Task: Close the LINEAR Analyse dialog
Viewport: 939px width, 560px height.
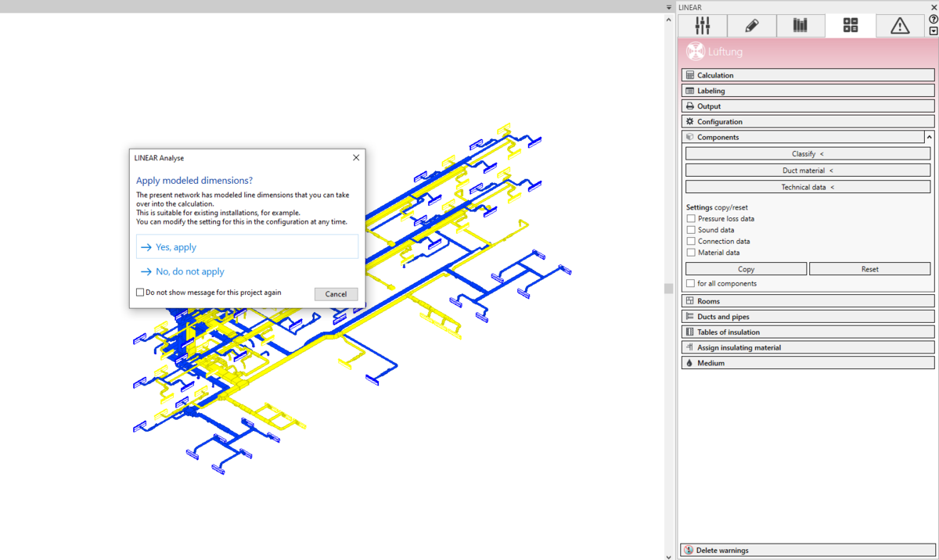Action: coord(356,158)
